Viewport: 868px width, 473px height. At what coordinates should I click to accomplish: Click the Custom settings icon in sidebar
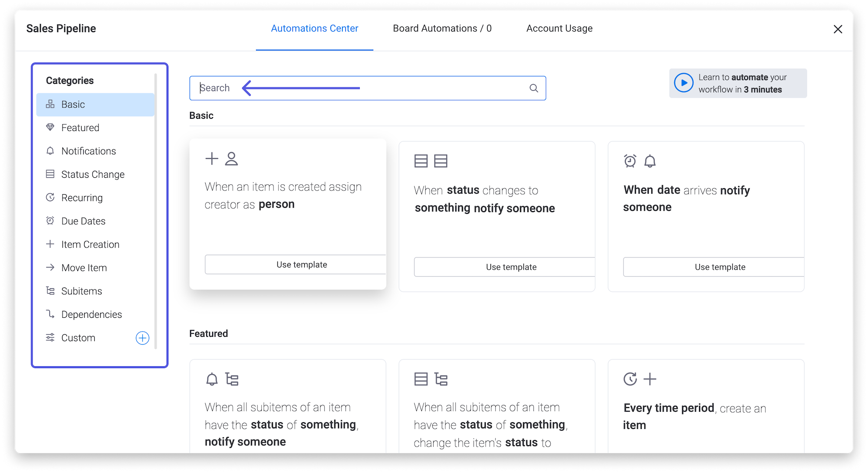tap(50, 338)
